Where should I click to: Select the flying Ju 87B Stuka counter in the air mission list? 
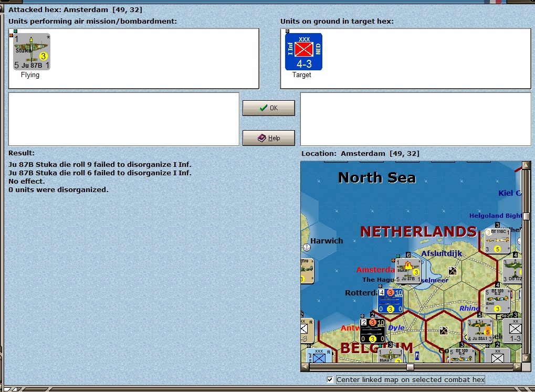point(32,51)
